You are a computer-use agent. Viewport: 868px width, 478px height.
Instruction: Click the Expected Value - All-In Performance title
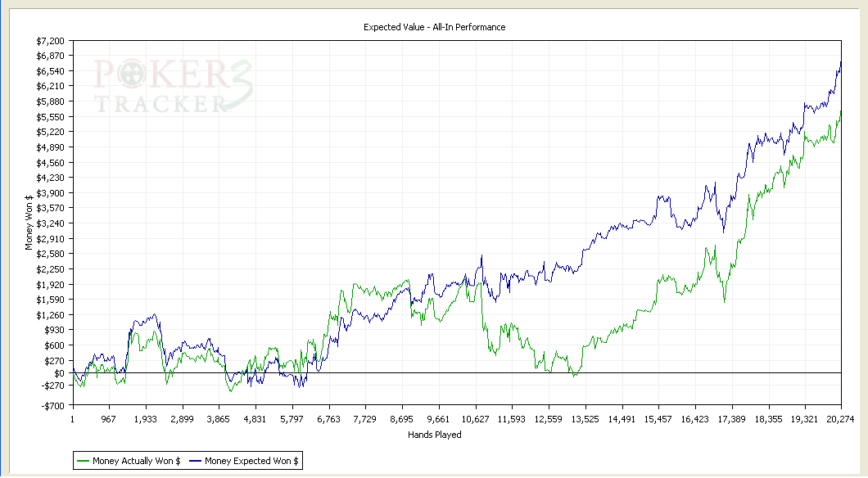[x=434, y=27]
